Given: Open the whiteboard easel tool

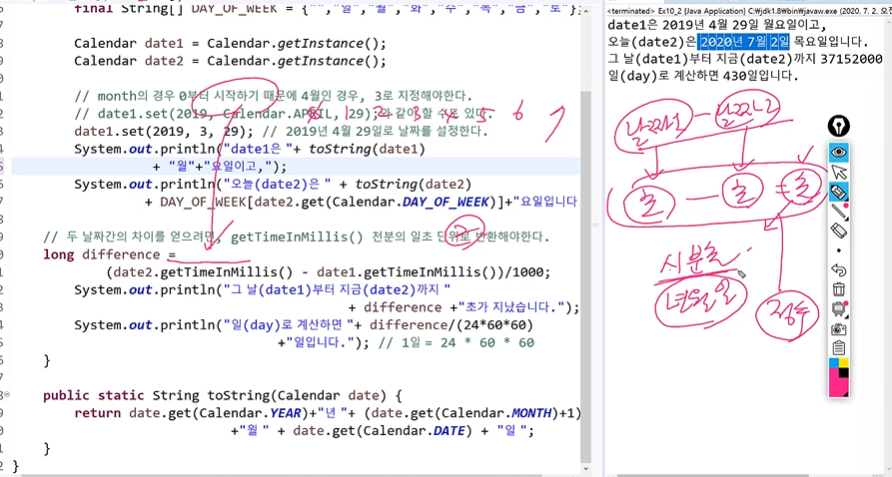Looking at the screenshot, I should (839, 309).
